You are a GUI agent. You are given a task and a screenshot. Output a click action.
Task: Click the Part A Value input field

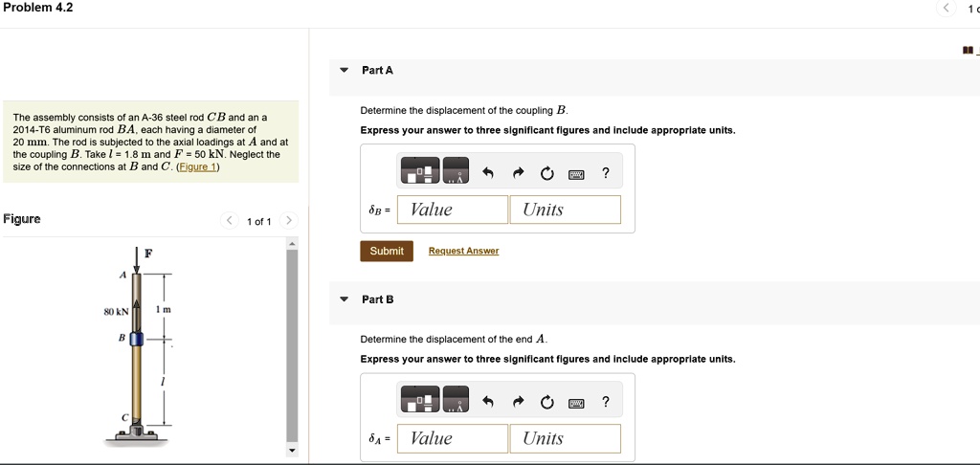pyautogui.click(x=452, y=210)
